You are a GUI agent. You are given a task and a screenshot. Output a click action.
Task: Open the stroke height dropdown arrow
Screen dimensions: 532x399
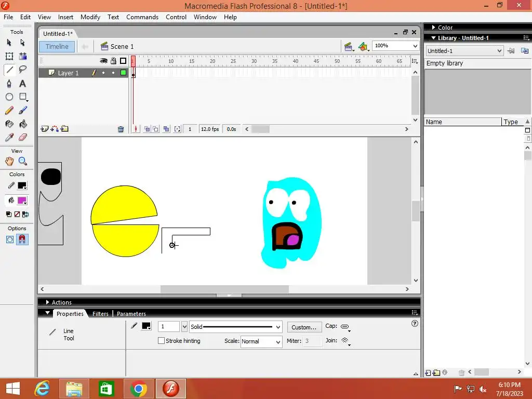click(184, 327)
